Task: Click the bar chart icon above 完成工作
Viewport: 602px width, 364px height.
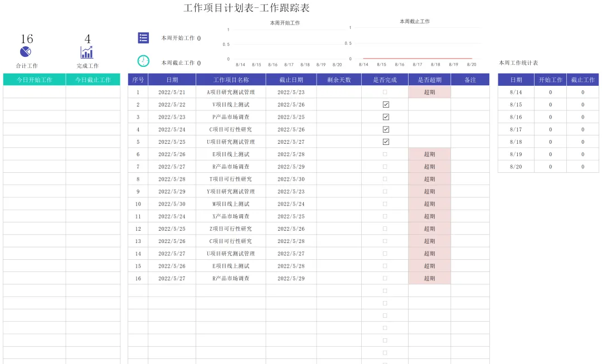Action: click(87, 52)
